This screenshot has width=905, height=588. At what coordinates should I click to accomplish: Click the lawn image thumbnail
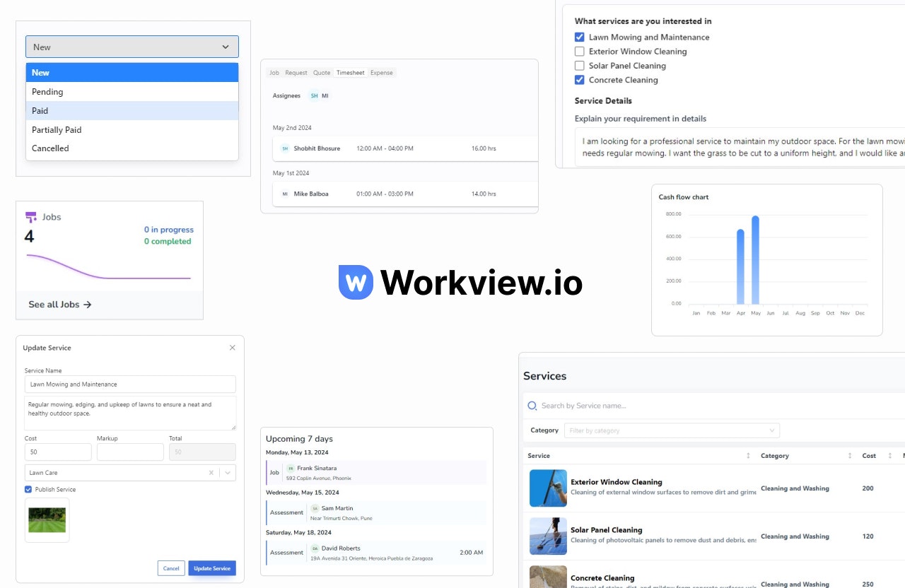coord(47,520)
